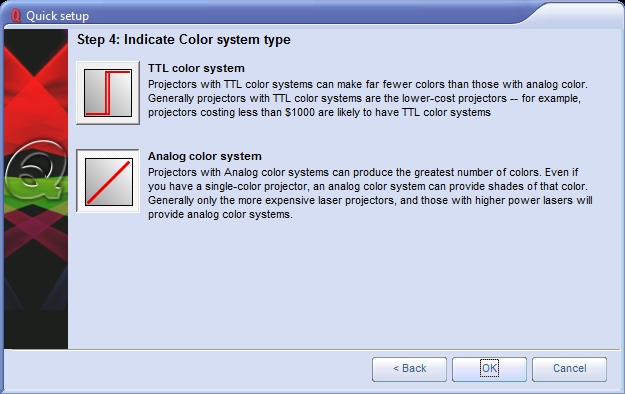Image resolution: width=625 pixels, height=394 pixels.
Task: Click the red Q application icon in title bar
Action: click(x=16, y=16)
